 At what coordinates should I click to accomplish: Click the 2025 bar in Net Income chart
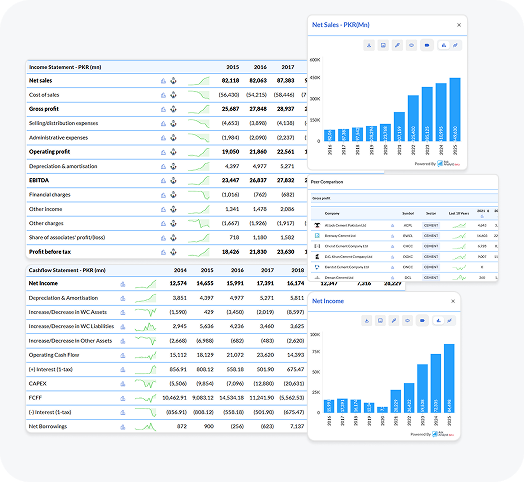click(449, 378)
